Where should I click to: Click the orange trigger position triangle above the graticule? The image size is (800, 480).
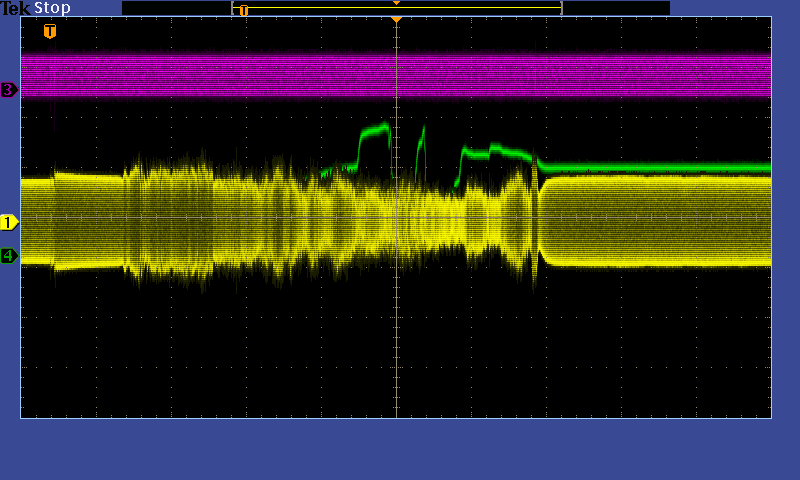pos(396,19)
